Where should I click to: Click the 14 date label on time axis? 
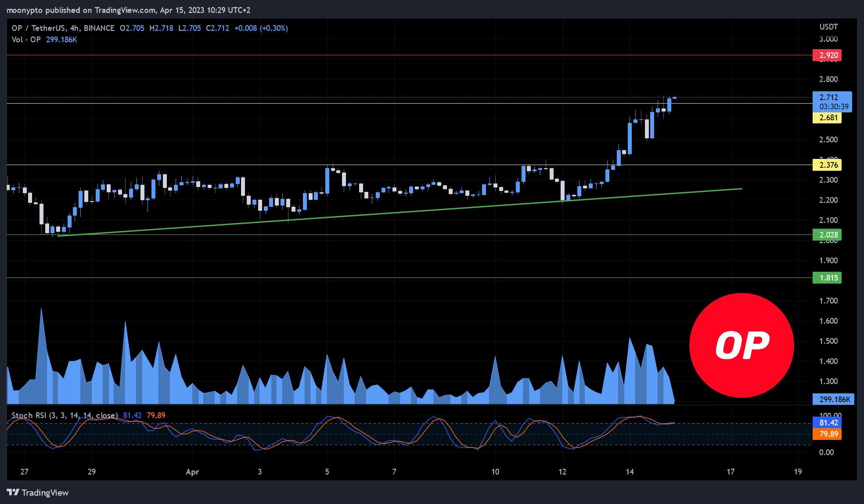click(x=630, y=472)
